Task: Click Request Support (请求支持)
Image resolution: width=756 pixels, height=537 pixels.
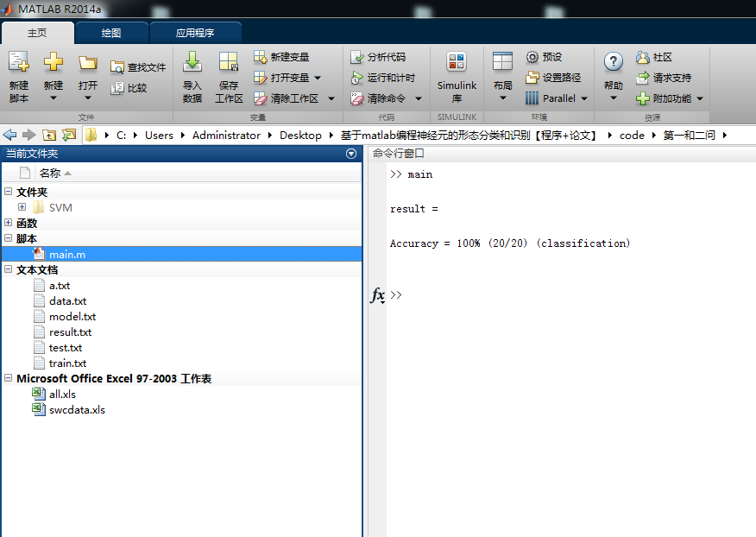Action: [x=664, y=78]
